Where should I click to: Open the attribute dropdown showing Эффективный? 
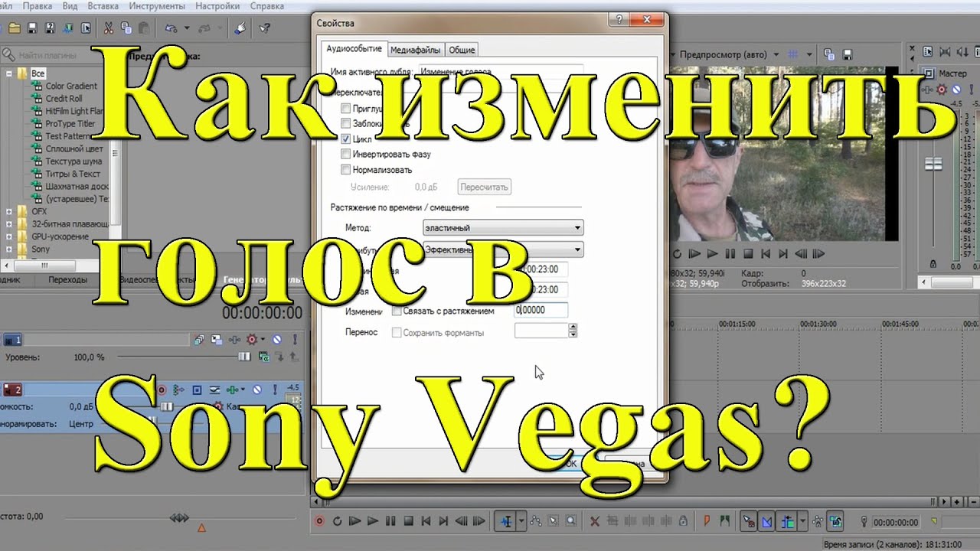[503, 249]
